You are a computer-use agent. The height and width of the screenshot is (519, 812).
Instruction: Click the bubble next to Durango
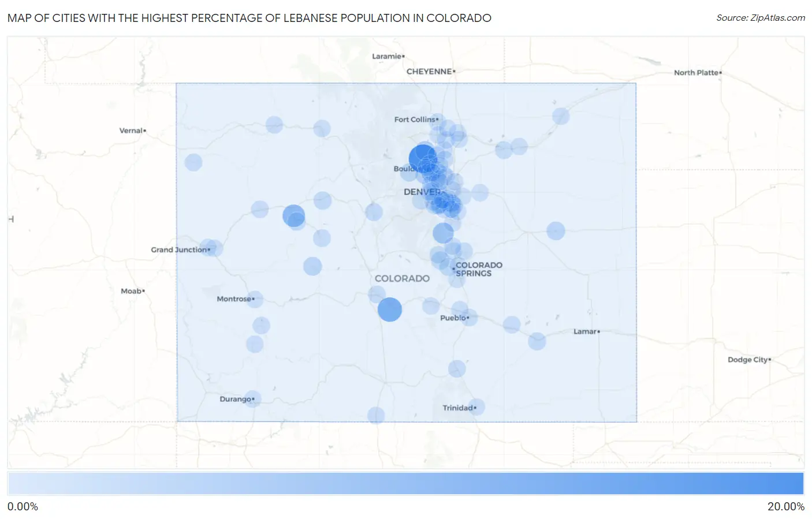pos(252,399)
